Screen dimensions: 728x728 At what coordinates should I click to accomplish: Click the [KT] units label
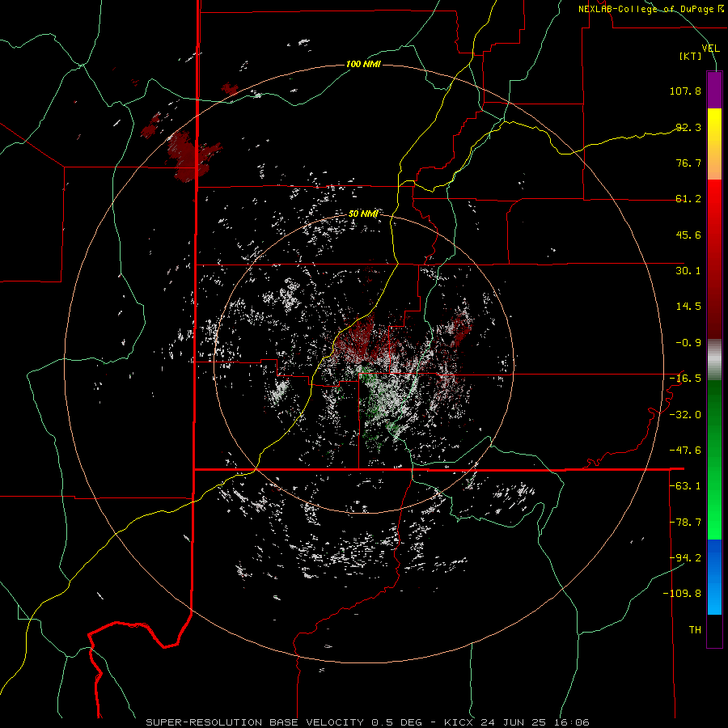(691, 56)
